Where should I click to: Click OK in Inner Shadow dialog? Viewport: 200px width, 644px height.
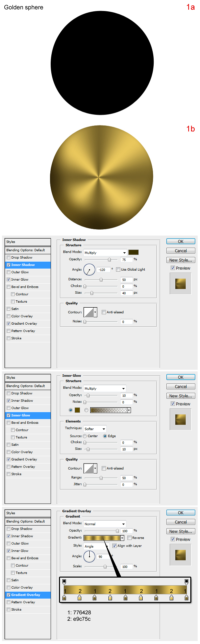tap(181, 242)
